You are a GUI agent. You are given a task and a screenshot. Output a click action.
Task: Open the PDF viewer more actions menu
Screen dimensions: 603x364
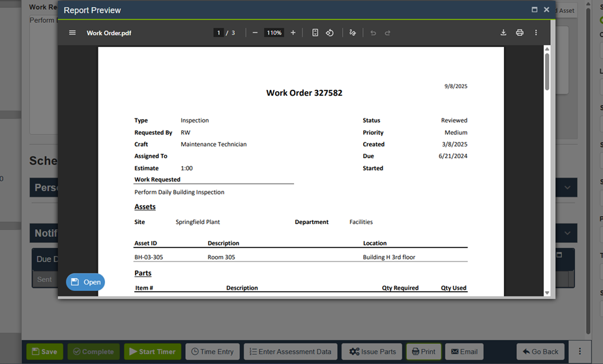[x=536, y=33]
